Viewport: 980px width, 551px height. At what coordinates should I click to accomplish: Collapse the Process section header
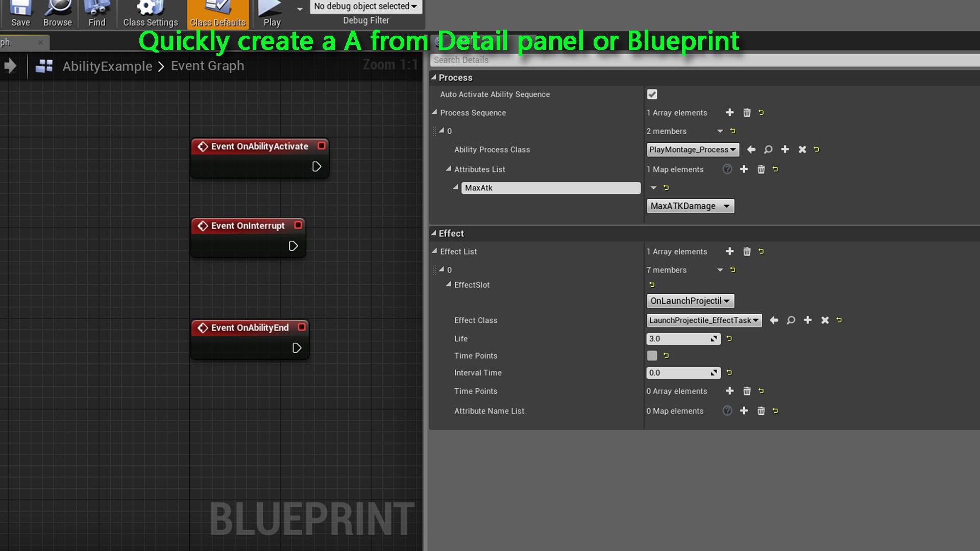434,78
